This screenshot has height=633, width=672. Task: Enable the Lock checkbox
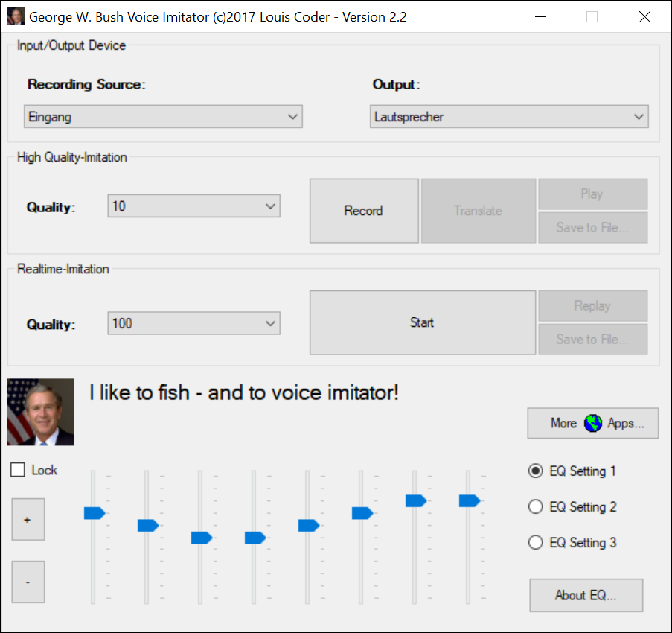click(19, 470)
